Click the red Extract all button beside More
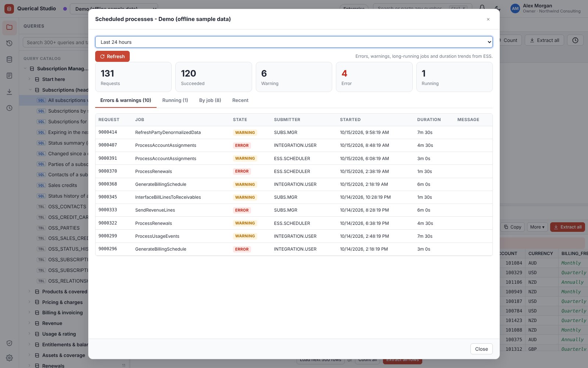Image resolution: width=588 pixels, height=368 pixels. click(x=567, y=227)
